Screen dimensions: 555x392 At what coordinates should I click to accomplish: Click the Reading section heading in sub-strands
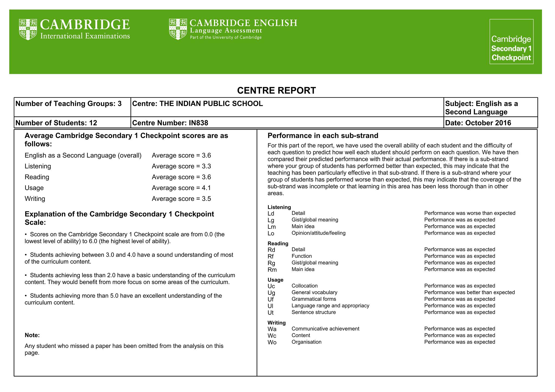[x=278, y=243]
